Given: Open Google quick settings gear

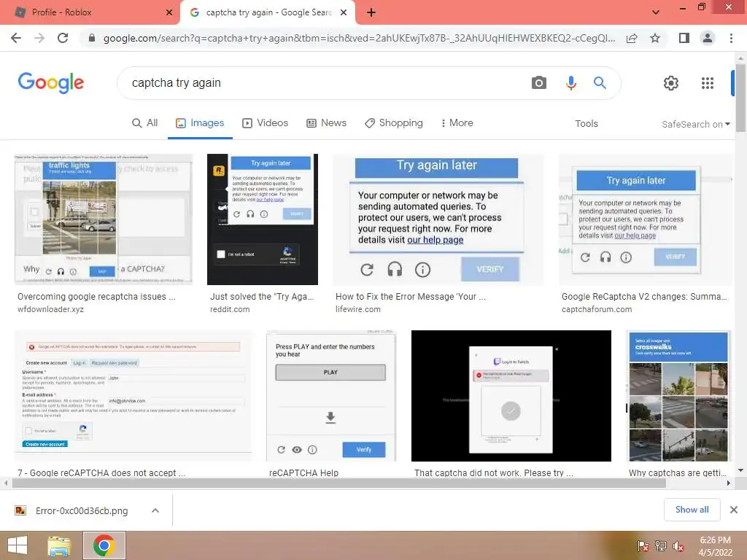Looking at the screenshot, I should point(671,83).
